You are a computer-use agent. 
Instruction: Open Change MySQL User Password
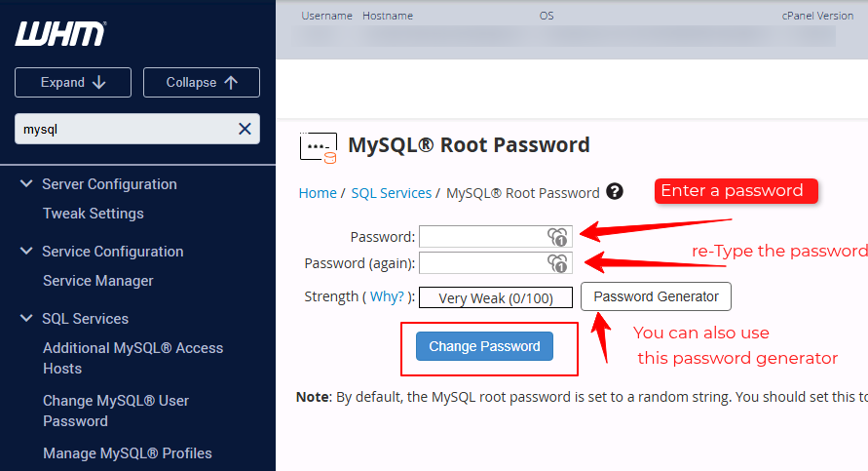click(x=116, y=411)
